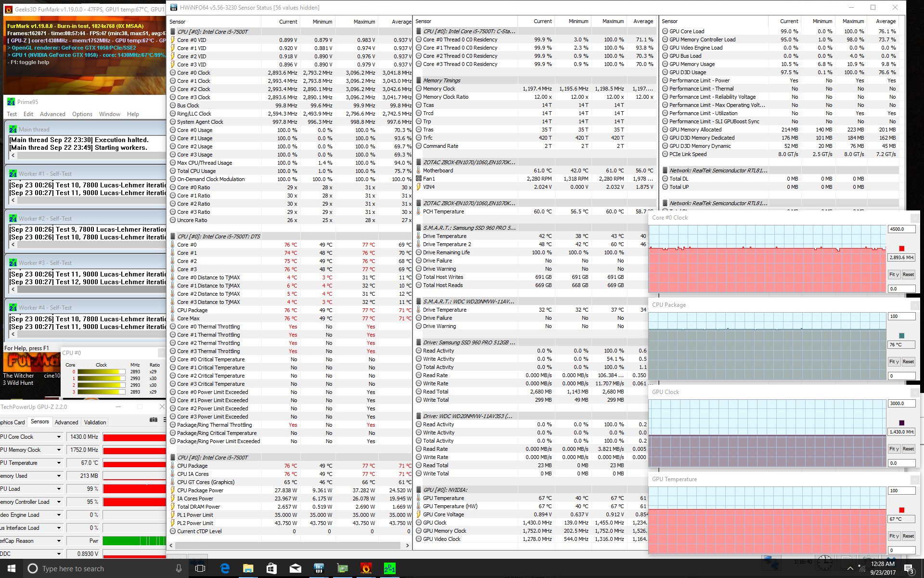
Task: Click the Worker #2 Self-Test window icon
Action: [13, 218]
